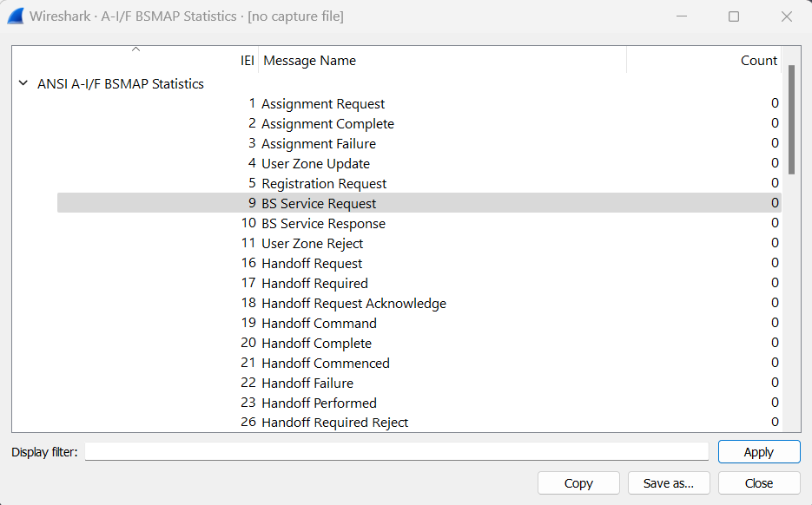The width and height of the screenshot is (812, 505).
Task: Select the Handoff Required Reject row
Action: click(x=334, y=423)
